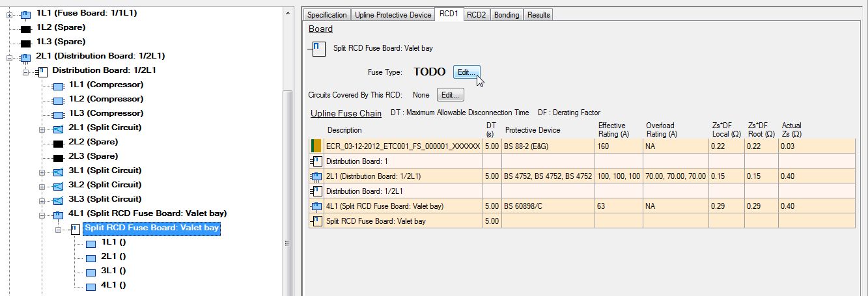Click the circuit icon beside 4L1 () under Valet bay
868x296 pixels.
[x=91, y=286]
